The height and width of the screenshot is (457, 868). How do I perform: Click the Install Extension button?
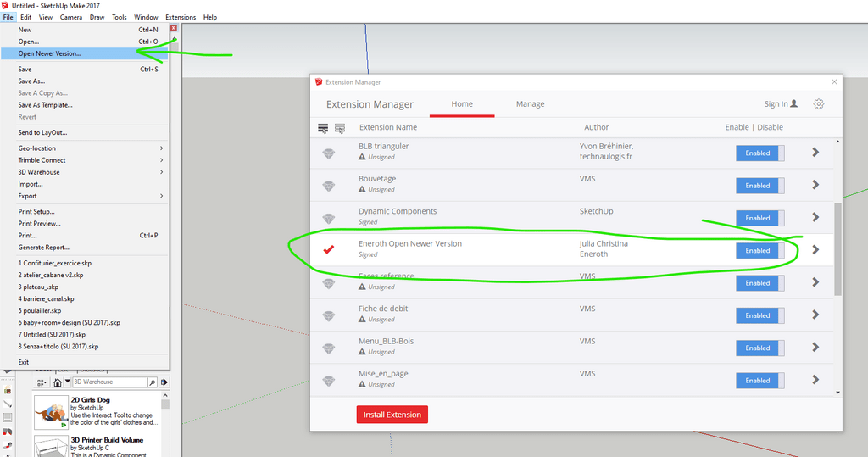coord(392,415)
